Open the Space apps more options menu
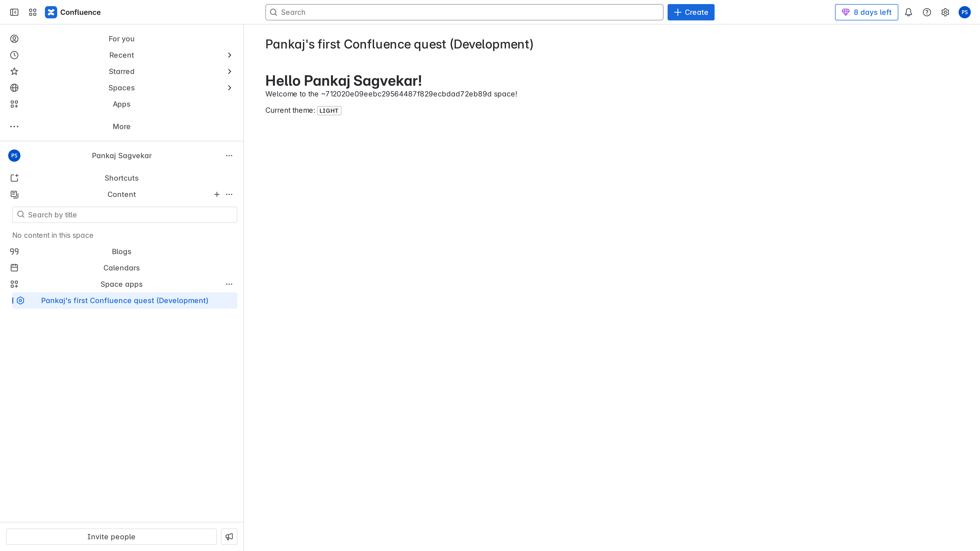 pos(229,284)
